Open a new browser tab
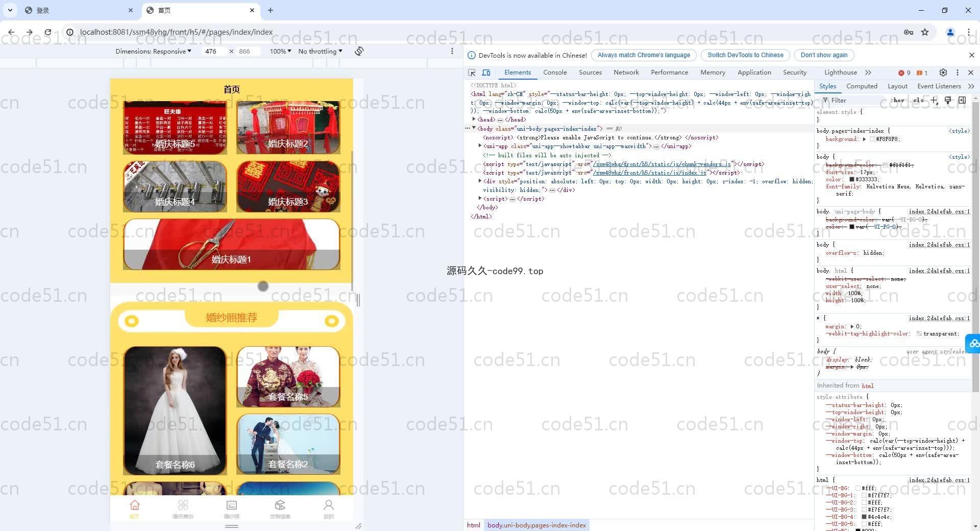This screenshot has width=980, height=531. [x=271, y=10]
